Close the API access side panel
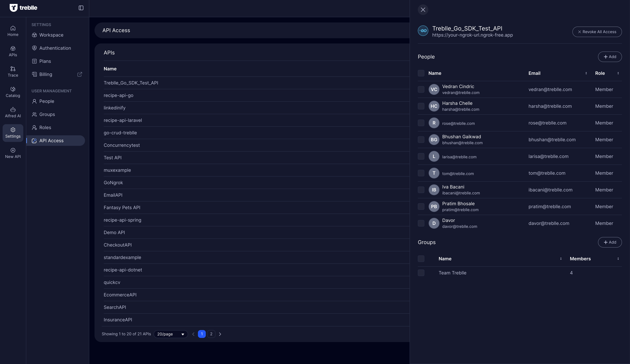The image size is (630, 364). (x=423, y=10)
